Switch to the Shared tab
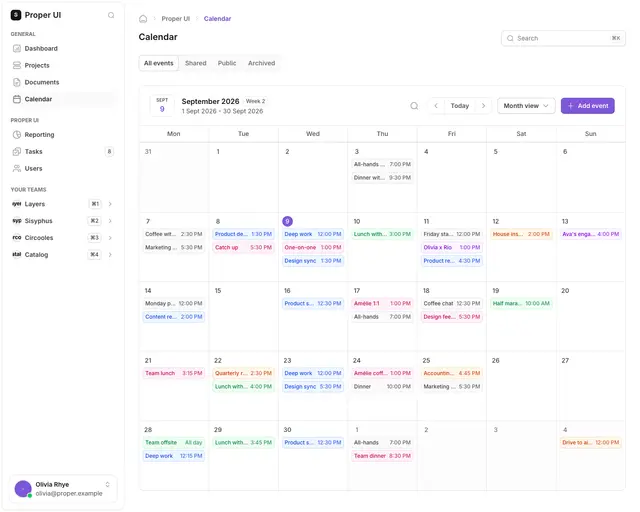 [198, 64]
